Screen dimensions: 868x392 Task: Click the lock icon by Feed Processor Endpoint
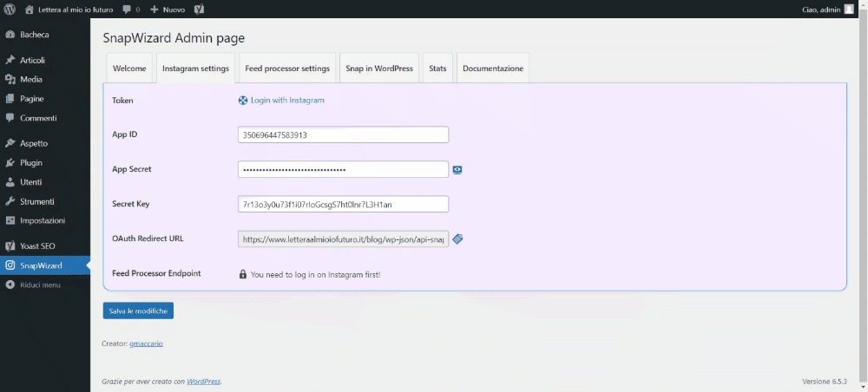[242, 274]
